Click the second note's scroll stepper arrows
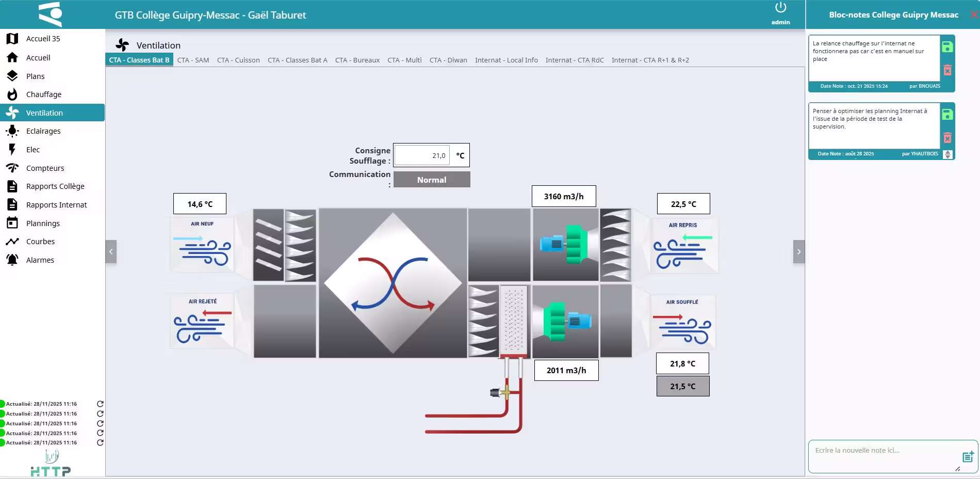The width and height of the screenshot is (980, 479). click(948, 154)
